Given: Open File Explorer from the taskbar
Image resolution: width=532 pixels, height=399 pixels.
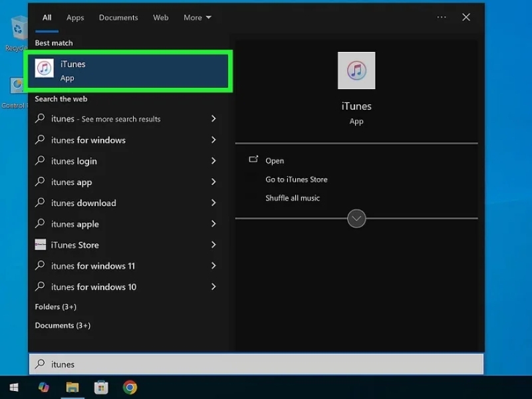Looking at the screenshot, I should pos(72,388).
